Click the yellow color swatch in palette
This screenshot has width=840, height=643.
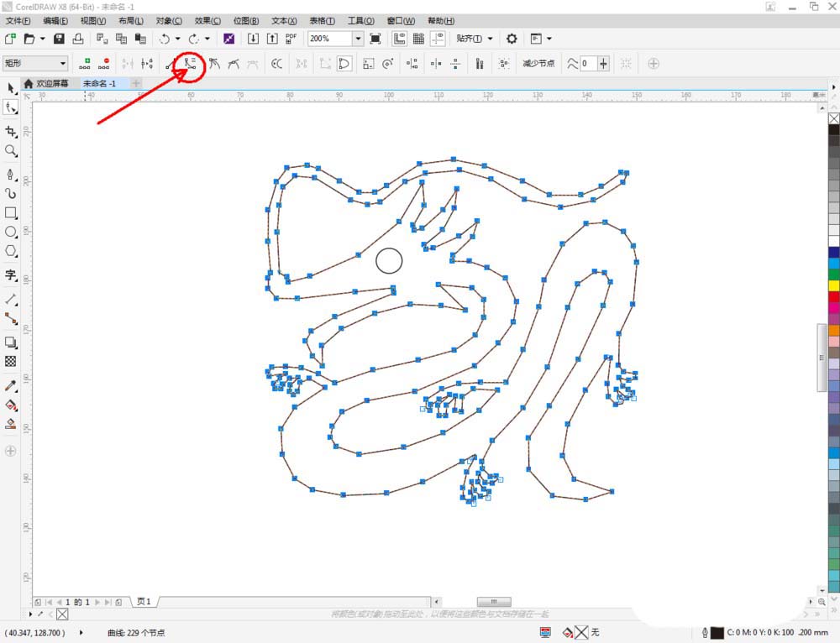tap(834, 285)
